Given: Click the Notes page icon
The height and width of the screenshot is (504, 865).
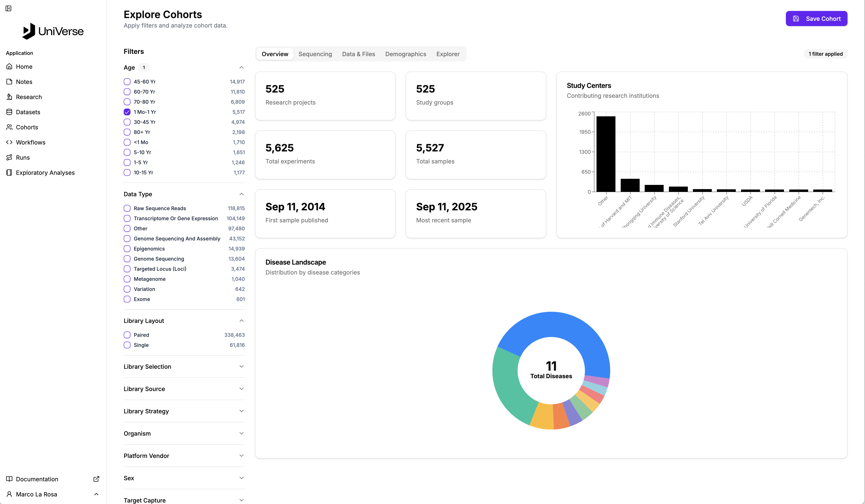Looking at the screenshot, I should (9, 82).
